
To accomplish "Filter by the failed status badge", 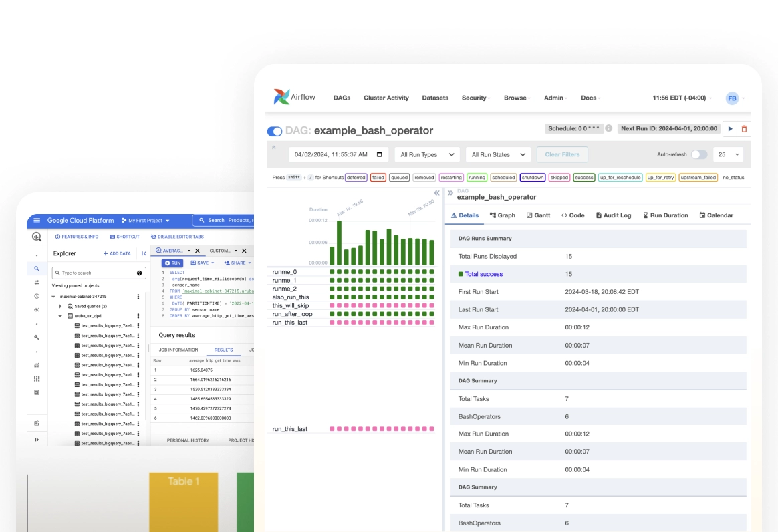I will 378,178.
